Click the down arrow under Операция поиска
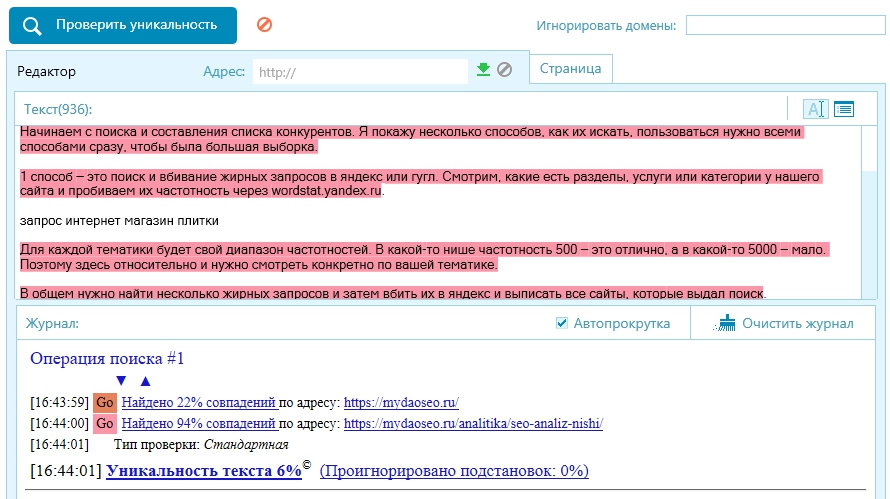The width and height of the screenshot is (890, 499). (x=121, y=381)
